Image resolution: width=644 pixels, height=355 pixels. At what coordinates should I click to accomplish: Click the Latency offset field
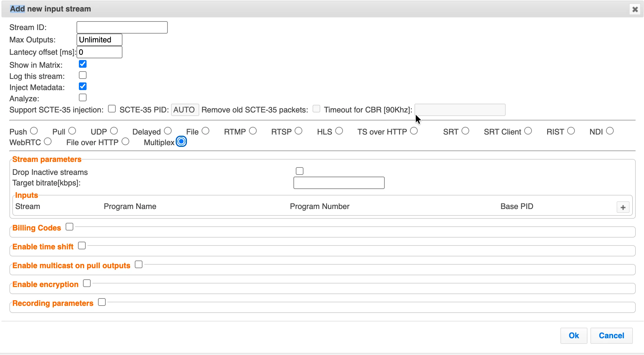point(99,52)
